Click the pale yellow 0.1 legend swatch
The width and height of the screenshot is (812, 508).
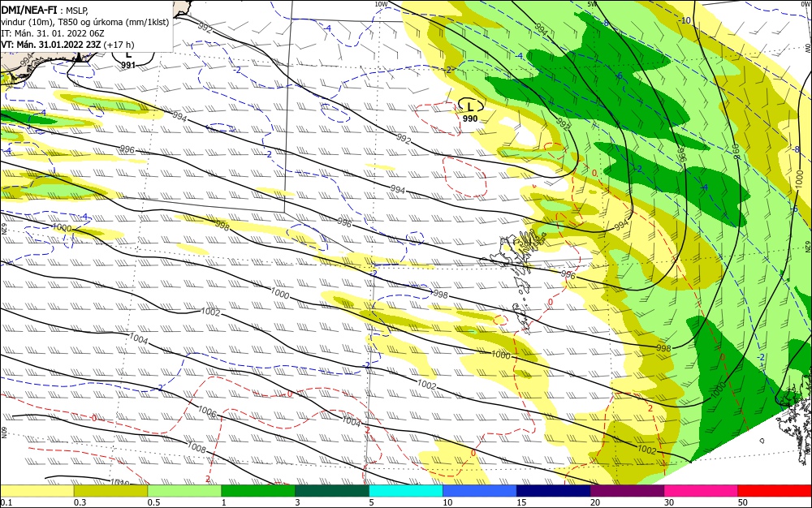[37, 491]
